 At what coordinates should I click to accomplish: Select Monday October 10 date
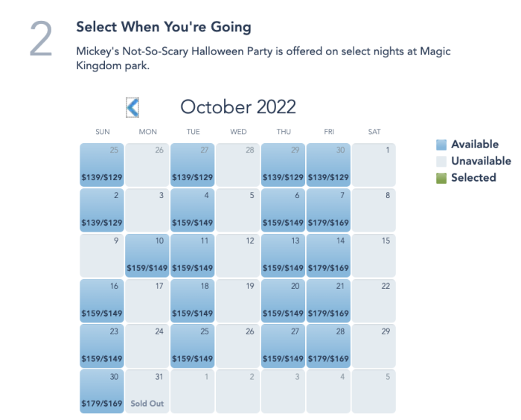[x=147, y=255]
